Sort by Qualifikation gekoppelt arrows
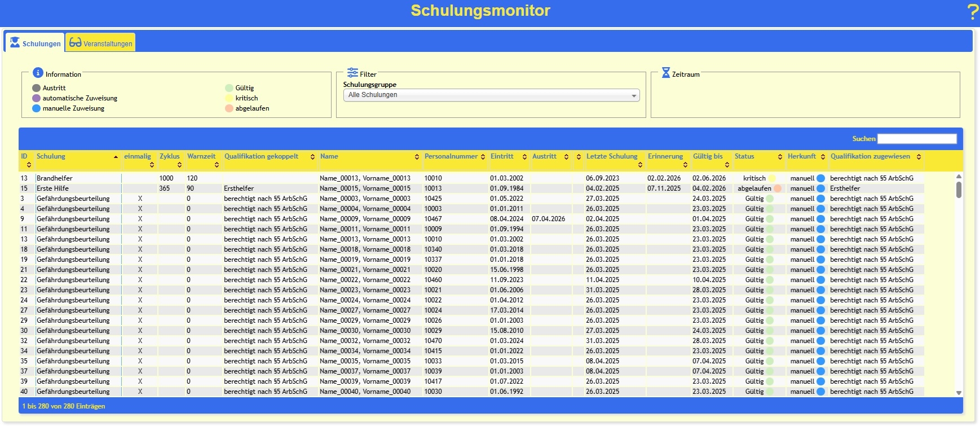The height and width of the screenshot is (426, 980). [312, 157]
